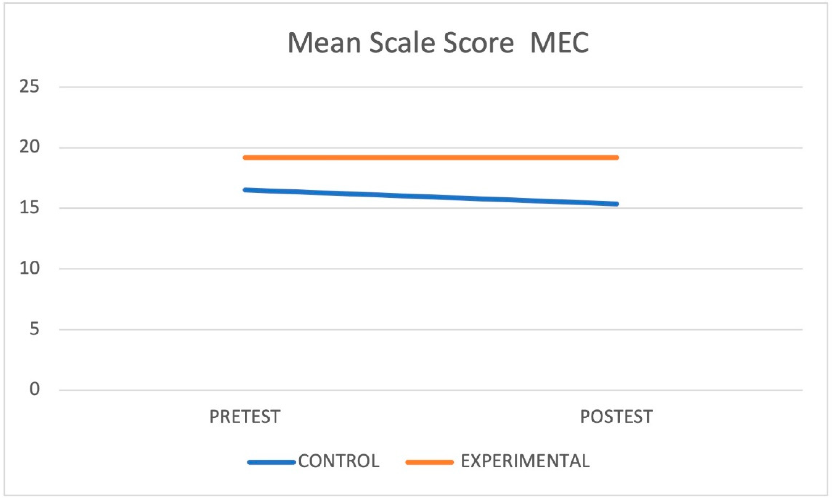Select the orange EXPERIMENTAL data line
The image size is (840, 504).
tap(431, 158)
